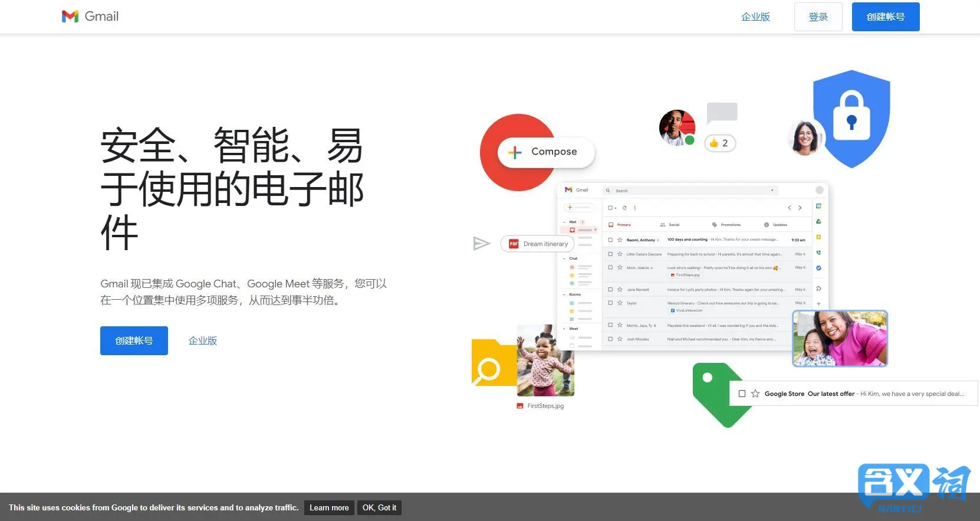Collapse the Mail section in sidebar
The width and height of the screenshot is (980, 521).
[x=564, y=222]
